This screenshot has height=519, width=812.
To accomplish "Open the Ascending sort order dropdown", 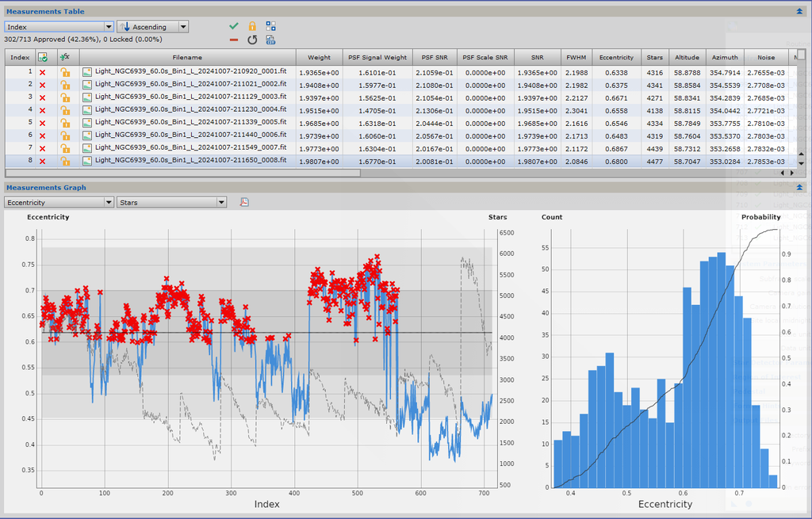I will coord(153,26).
